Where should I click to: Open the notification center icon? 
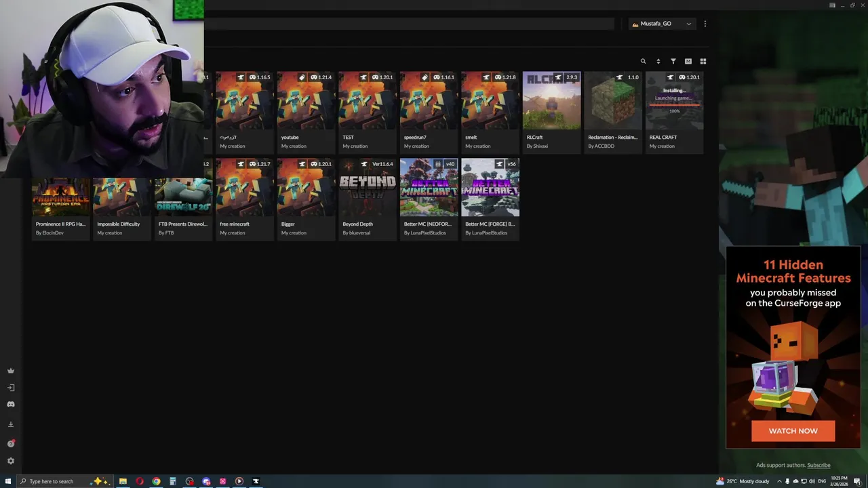click(x=857, y=481)
